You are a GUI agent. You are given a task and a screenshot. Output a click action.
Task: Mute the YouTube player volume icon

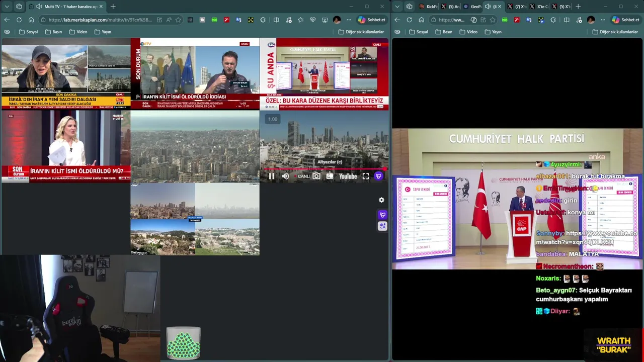285,176
